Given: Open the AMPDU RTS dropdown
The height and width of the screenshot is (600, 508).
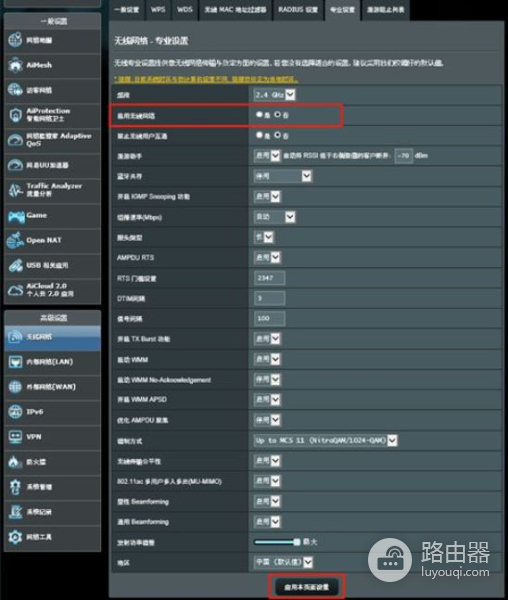Looking at the screenshot, I should point(267,258).
